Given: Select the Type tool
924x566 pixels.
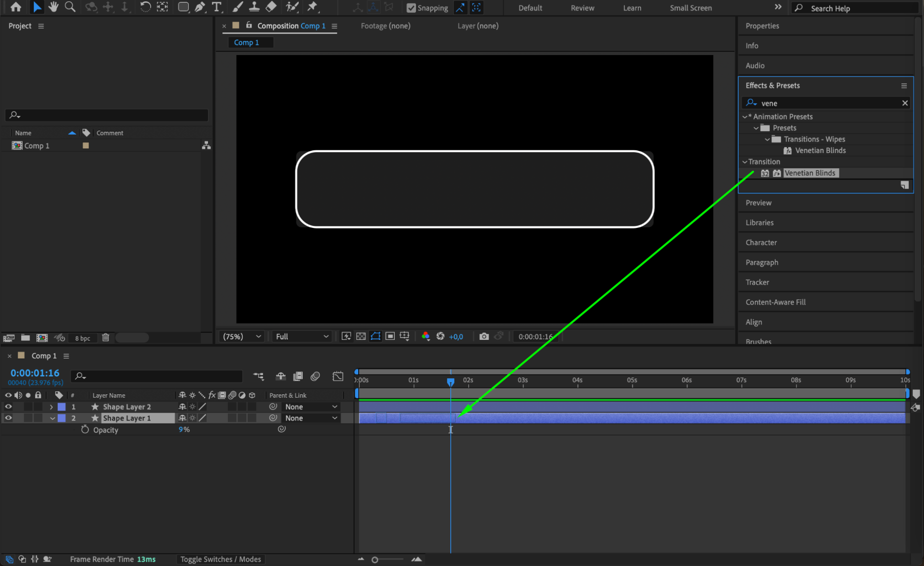Looking at the screenshot, I should pos(216,7).
